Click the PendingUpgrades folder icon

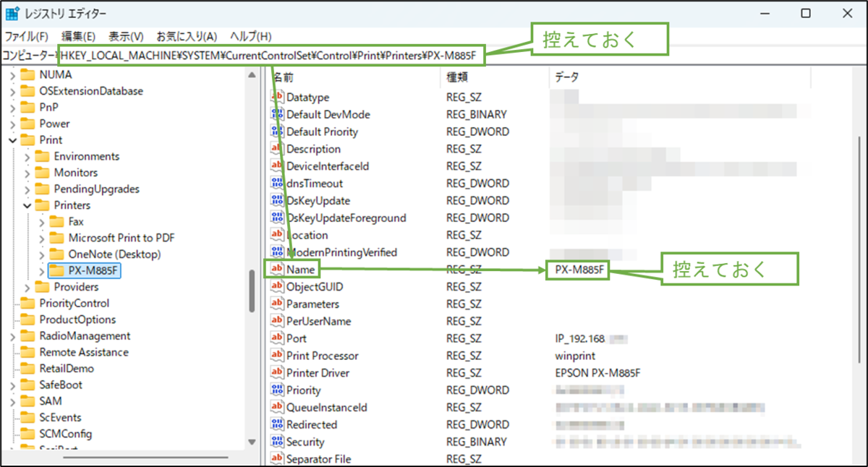click(42, 189)
